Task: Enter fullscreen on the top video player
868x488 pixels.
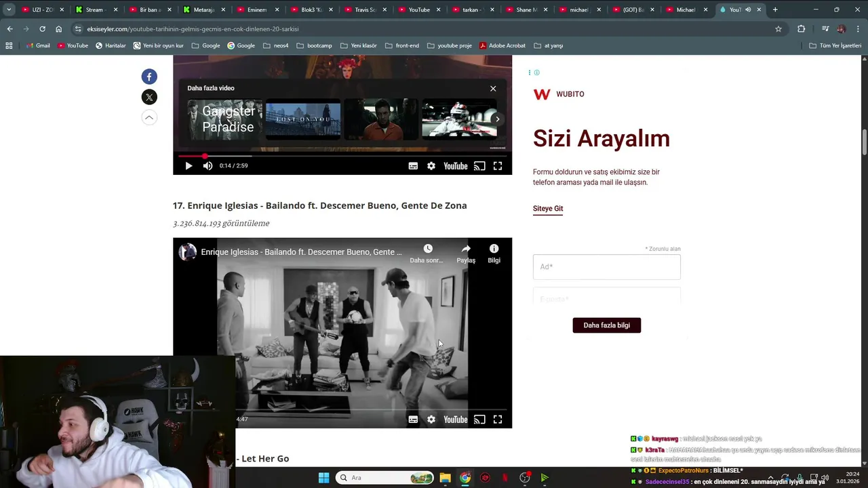Action: (498, 166)
